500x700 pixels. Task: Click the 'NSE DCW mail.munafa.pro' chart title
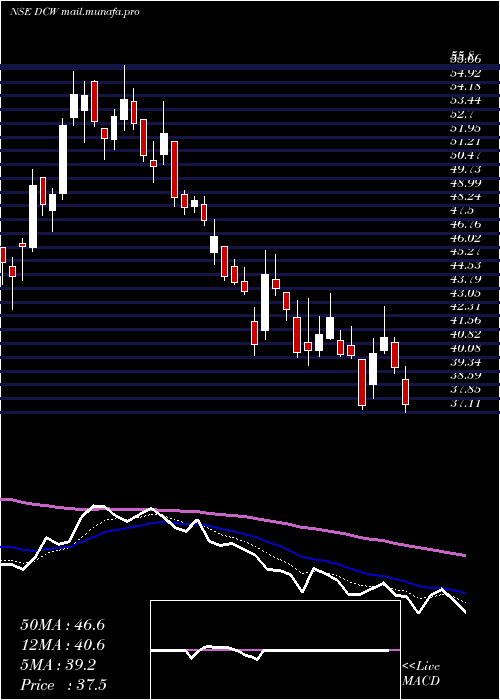(x=74, y=12)
